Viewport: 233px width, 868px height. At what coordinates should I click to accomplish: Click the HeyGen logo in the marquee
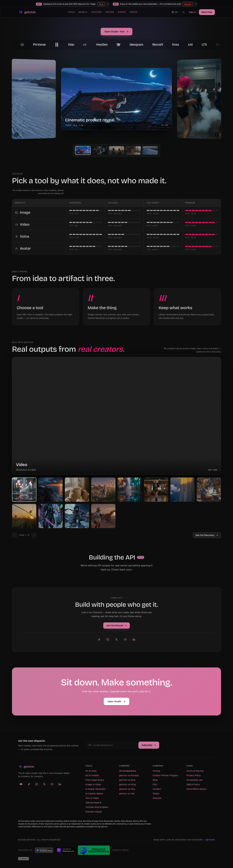[x=102, y=45]
